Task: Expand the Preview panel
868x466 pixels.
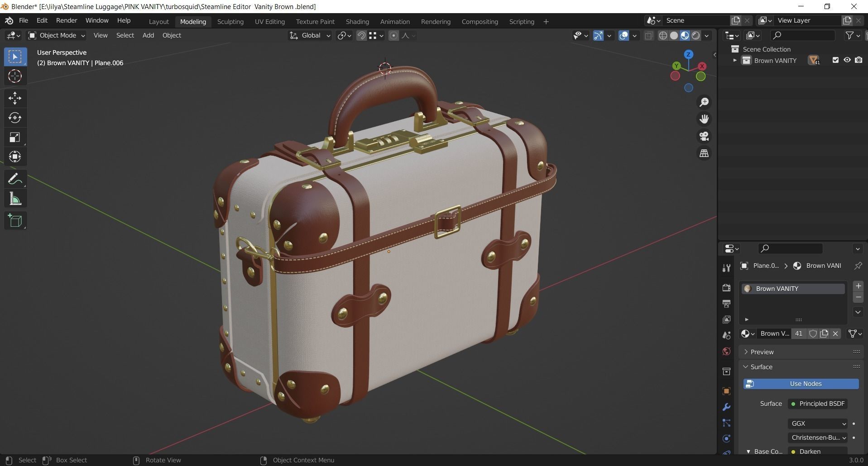Action: [x=801, y=352]
